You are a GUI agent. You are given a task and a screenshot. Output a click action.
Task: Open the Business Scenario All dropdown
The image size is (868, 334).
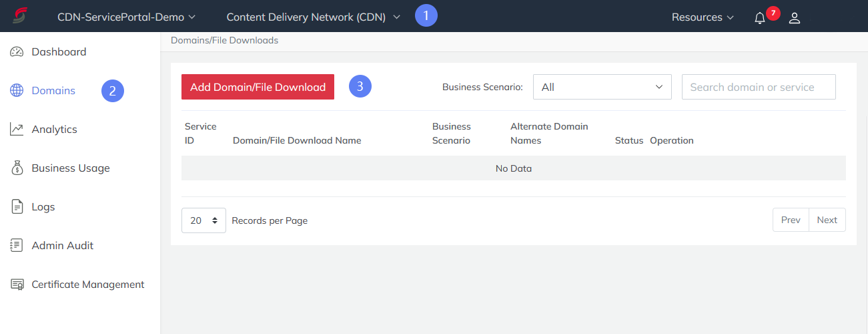(602, 87)
